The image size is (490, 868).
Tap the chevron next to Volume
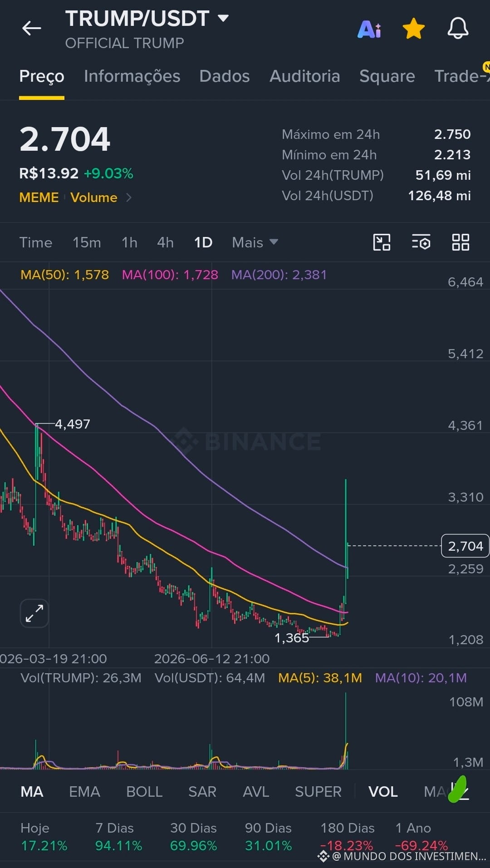(x=129, y=197)
